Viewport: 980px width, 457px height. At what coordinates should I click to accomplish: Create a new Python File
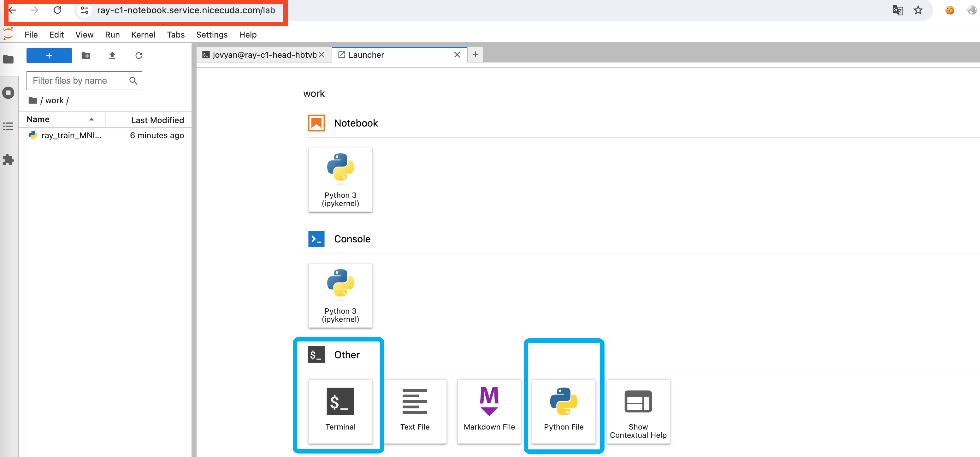point(563,410)
